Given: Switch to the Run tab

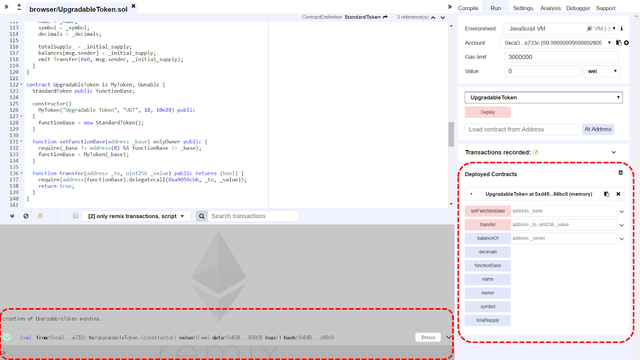Looking at the screenshot, I should (x=496, y=8).
